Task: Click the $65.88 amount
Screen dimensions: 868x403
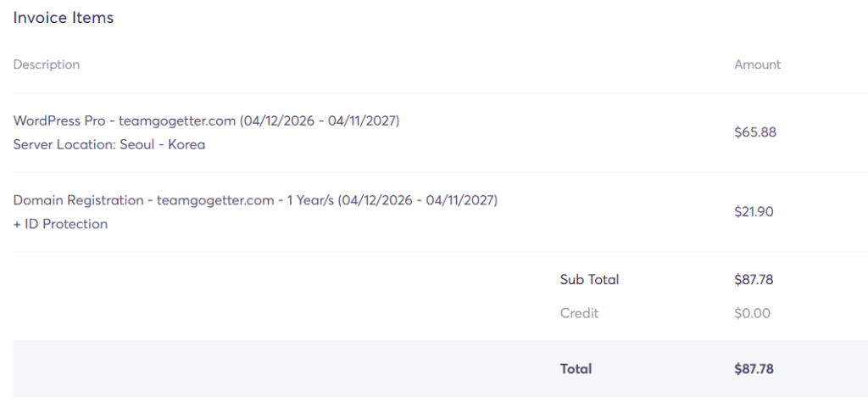Action: point(755,132)
